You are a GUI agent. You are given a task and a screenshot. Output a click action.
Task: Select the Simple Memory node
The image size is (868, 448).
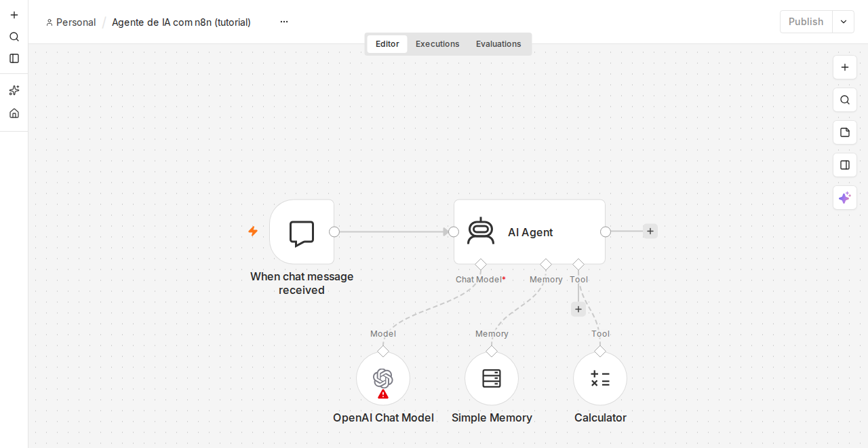tap(492, 378)
